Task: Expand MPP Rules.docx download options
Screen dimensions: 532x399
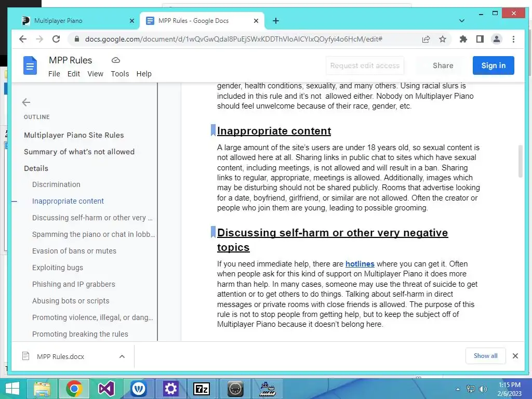Action: click(122, 356)
